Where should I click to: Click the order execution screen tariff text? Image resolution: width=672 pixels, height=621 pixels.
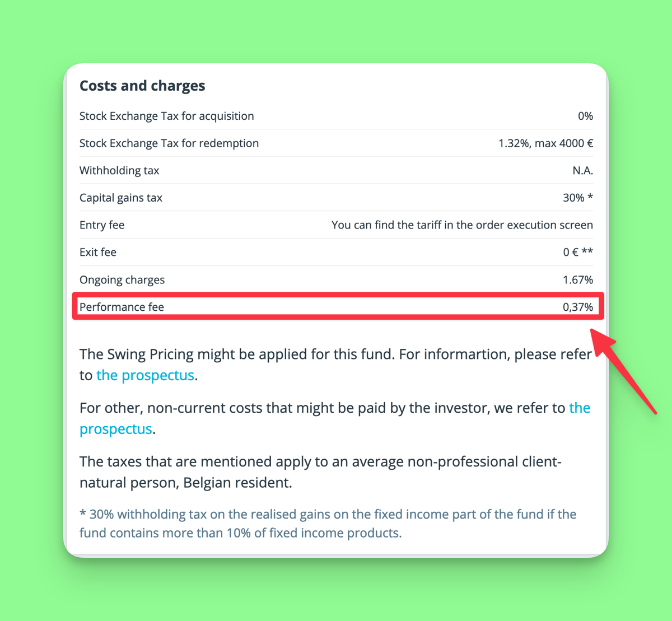pos(462,225)
